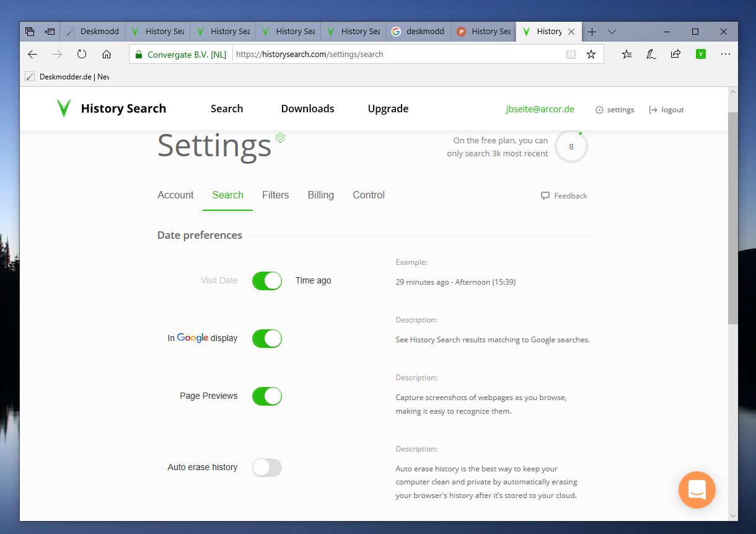This screenshot has width=756, height=534.
Task: Switch to the Control settings tab
Action: tap(369, 195)
